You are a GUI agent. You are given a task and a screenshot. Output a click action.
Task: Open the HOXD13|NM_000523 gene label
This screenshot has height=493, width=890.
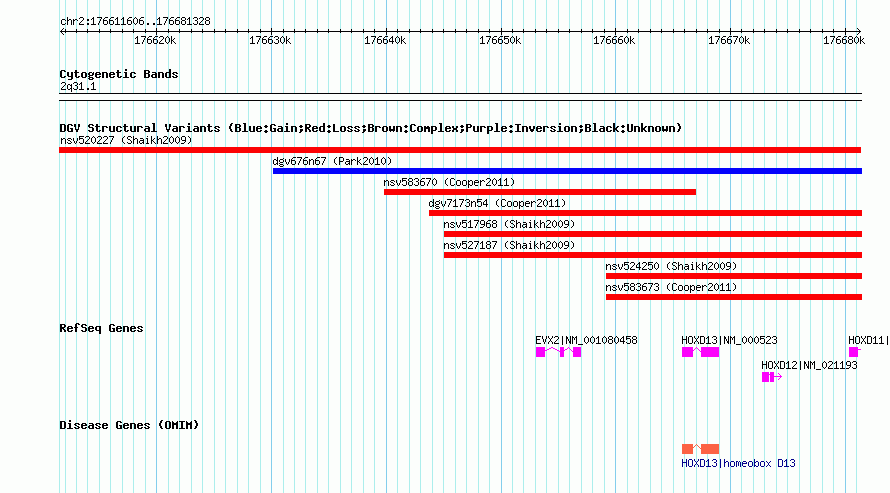(729, 340)
